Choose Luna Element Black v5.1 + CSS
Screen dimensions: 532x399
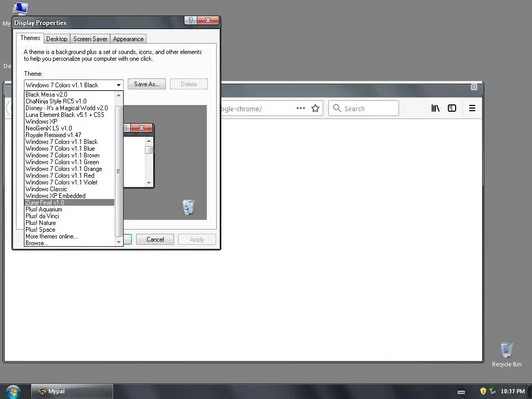70,115
